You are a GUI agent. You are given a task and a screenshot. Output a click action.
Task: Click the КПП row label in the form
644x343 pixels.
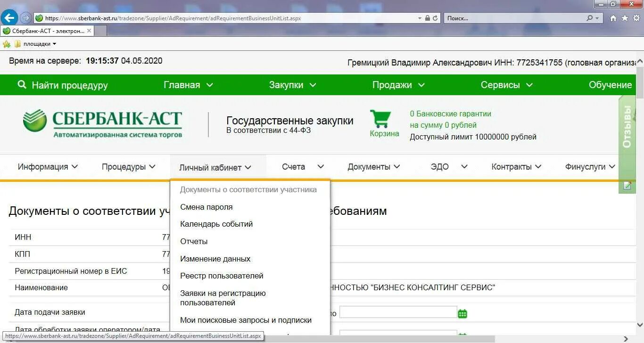click(23, 254)
